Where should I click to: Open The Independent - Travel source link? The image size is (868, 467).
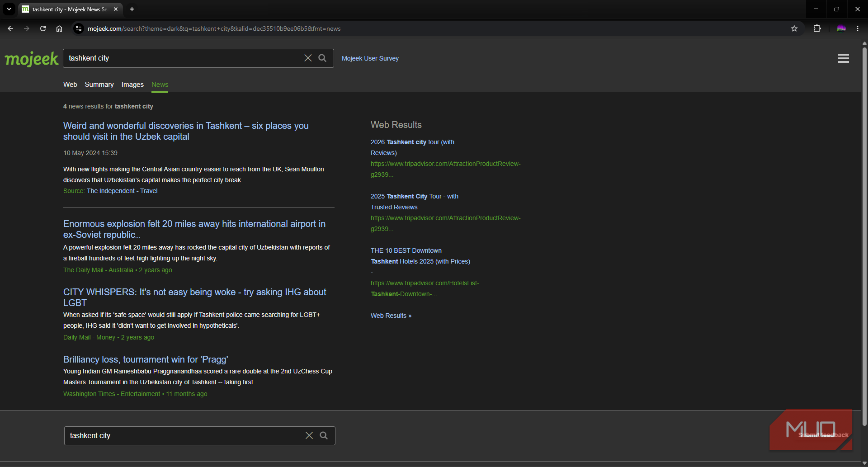[122, 191]
